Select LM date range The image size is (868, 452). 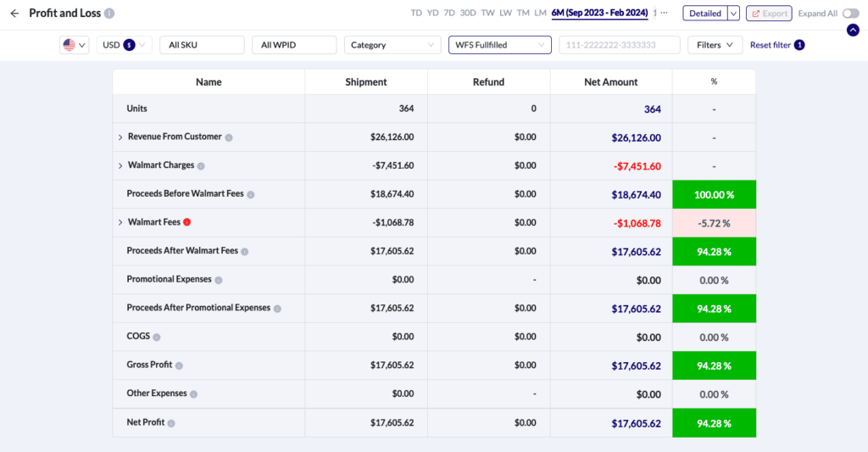click(x=540, y=13)
